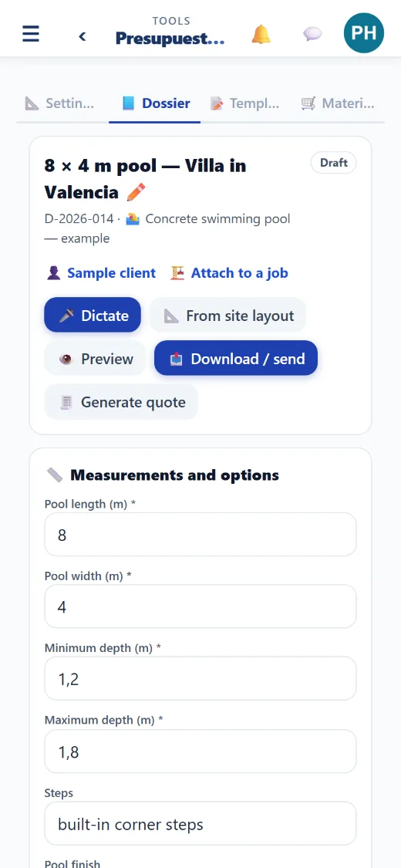Switch to the Templates tab
The image size is (401, 868).
point(245,103)
